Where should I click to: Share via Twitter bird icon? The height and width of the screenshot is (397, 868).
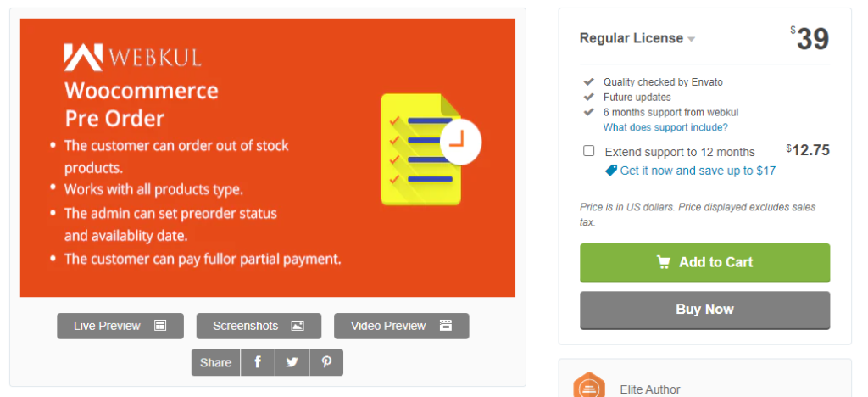(x=292, y=363)
